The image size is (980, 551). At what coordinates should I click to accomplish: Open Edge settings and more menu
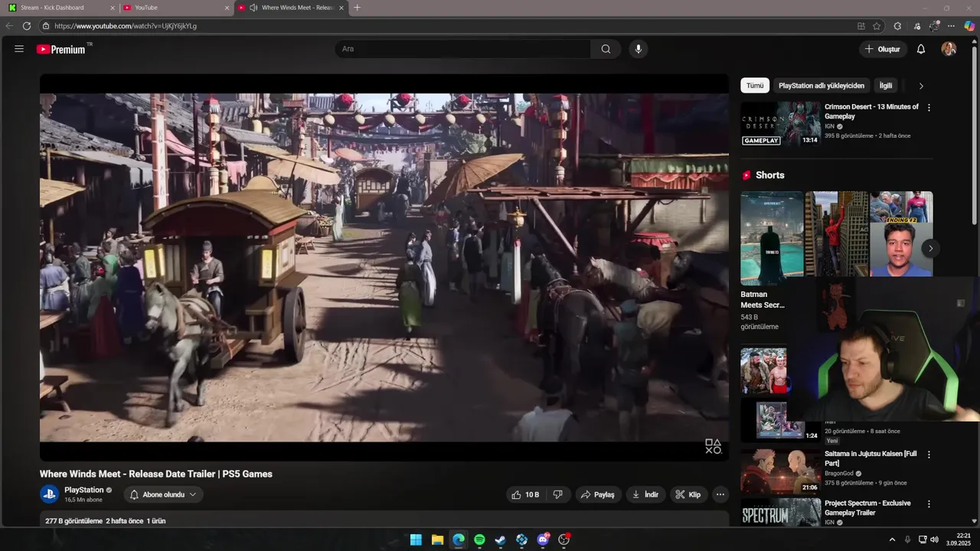[951, 26]
